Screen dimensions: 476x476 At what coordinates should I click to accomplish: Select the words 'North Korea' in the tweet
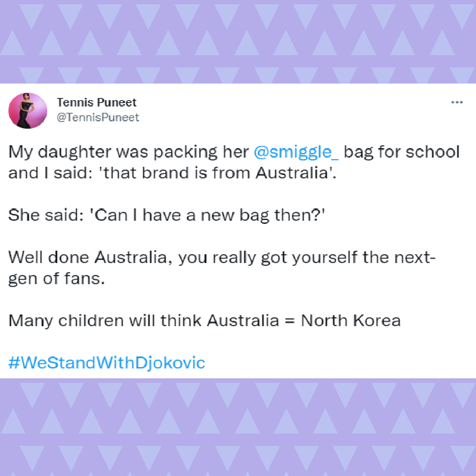click(351, 321)
